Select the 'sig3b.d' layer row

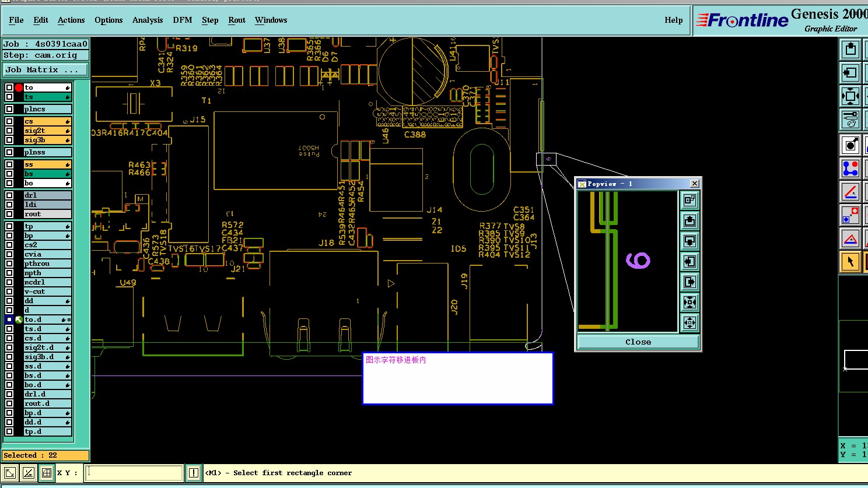47,357
